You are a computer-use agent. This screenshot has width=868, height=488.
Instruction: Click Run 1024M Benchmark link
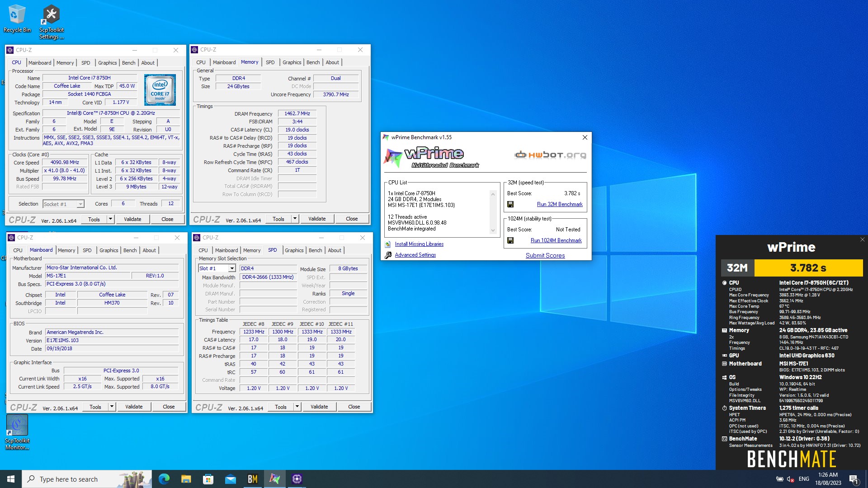[556, 240]
